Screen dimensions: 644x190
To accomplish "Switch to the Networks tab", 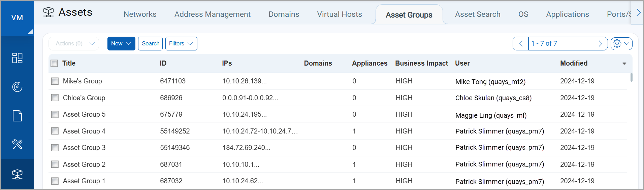I will (140, 14).
